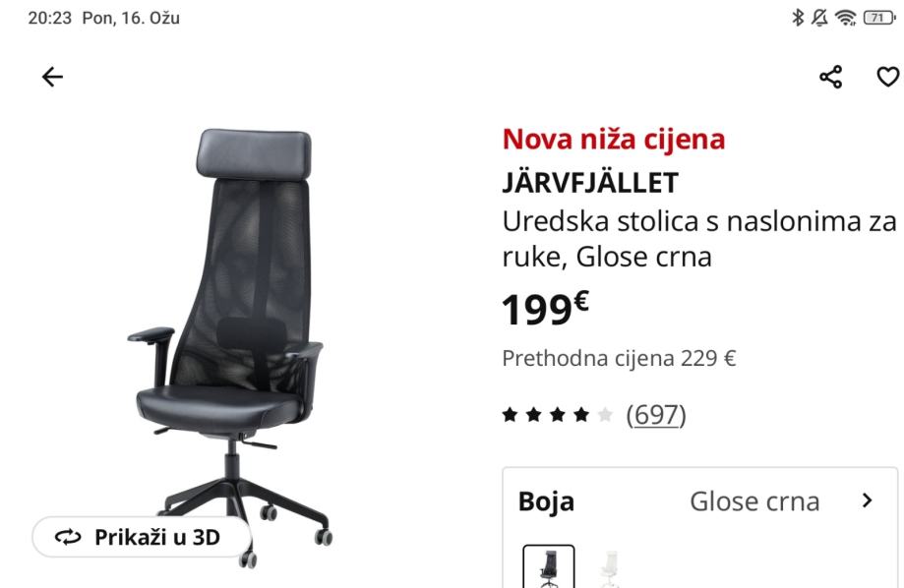This screenshot has height=588, width=904.
Task: Tap the back arrow icon
Action: pyautogui.click(x=52, y=77)
